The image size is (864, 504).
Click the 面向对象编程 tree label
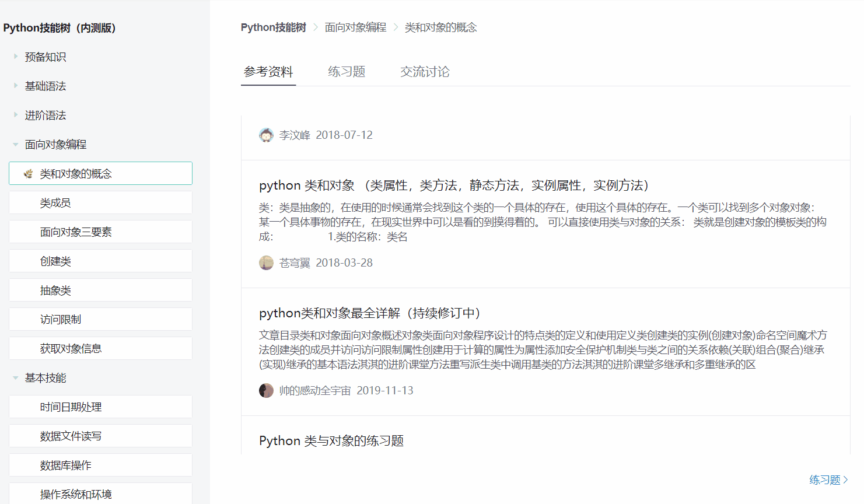point(55,144)
